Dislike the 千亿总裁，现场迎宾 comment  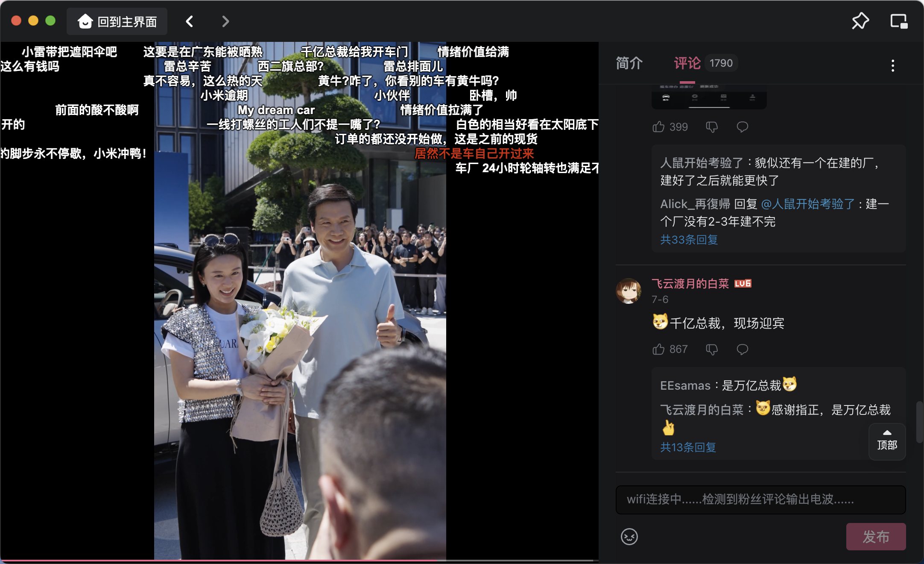coord(712,350)
